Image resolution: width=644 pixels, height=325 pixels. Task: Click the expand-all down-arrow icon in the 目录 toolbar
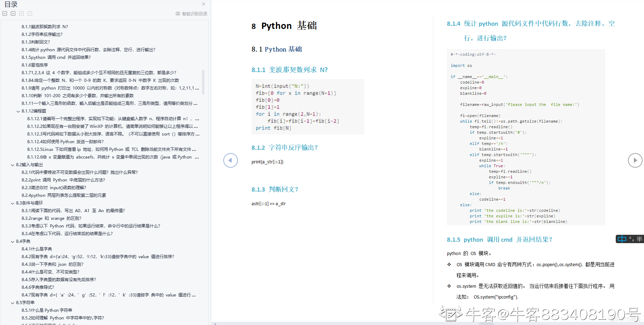(5, 14)
